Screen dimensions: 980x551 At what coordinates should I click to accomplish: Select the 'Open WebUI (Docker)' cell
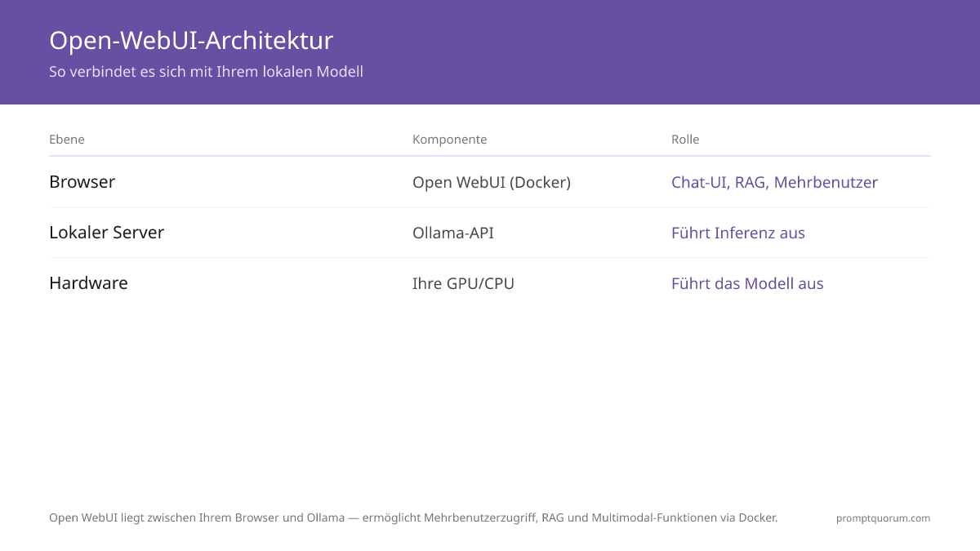pyautogui.click(x=492, y=183)
